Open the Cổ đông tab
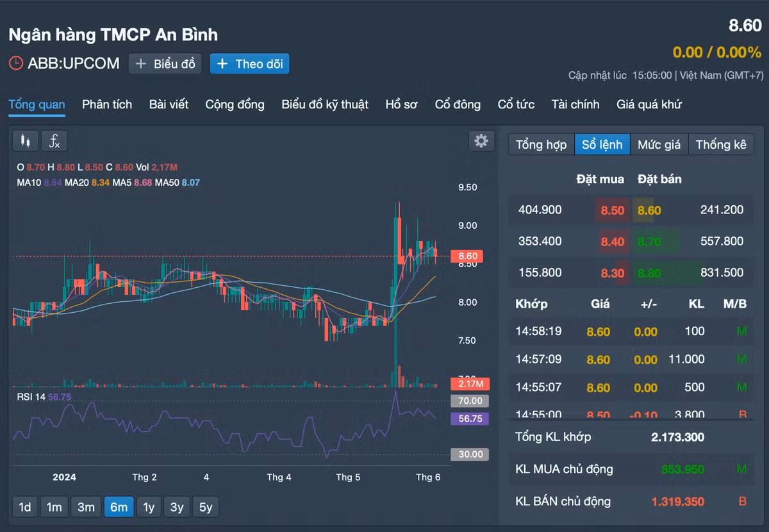Screen dimensions: 769x532 click(458, 104)
